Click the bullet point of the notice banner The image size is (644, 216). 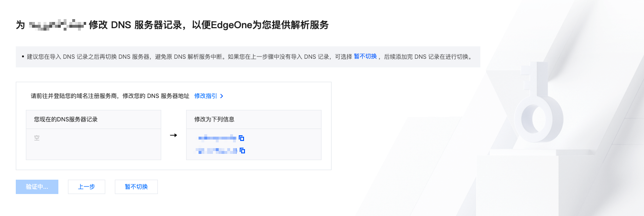pos(22,57)
